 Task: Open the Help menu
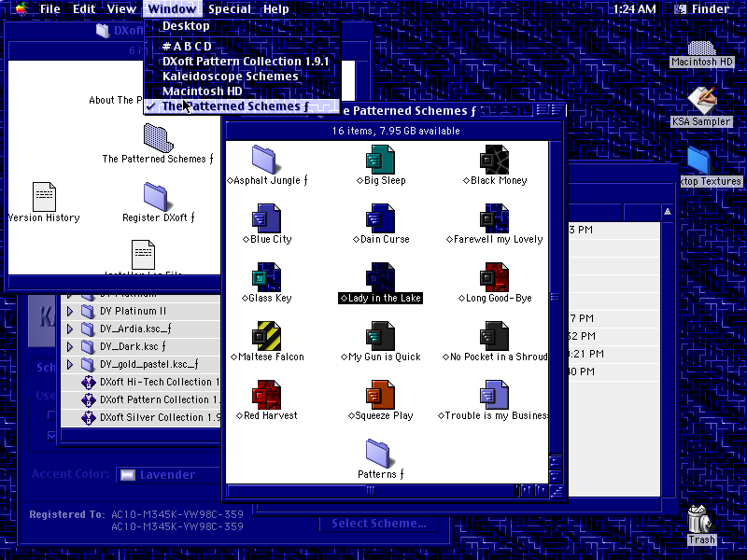[x=275, y=8]
